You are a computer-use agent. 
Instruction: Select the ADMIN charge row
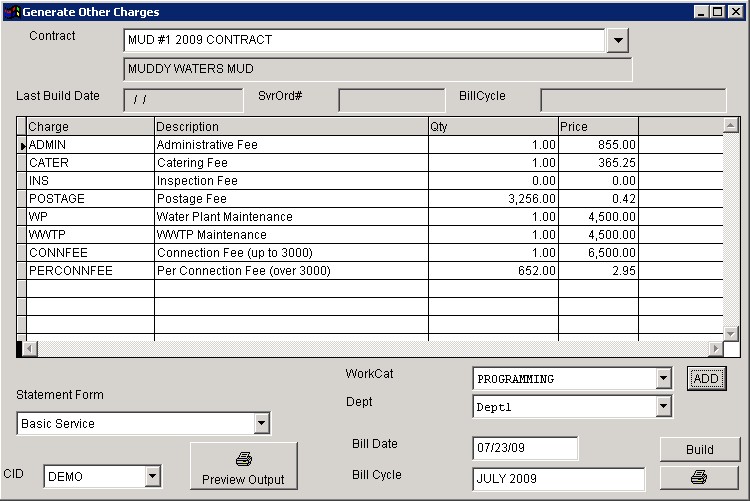pyautogui.click(x=89, y=145)
